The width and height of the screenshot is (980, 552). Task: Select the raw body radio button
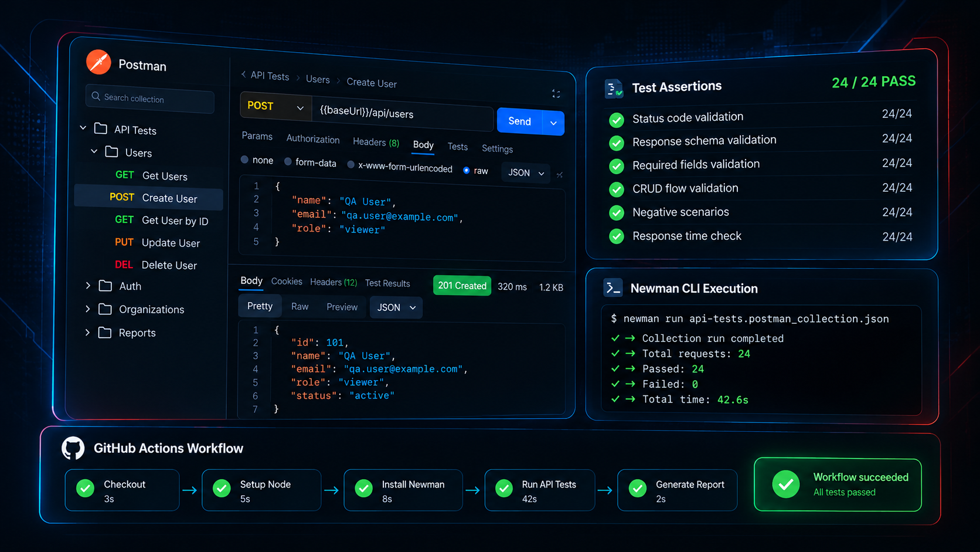[x=467, y=170]
